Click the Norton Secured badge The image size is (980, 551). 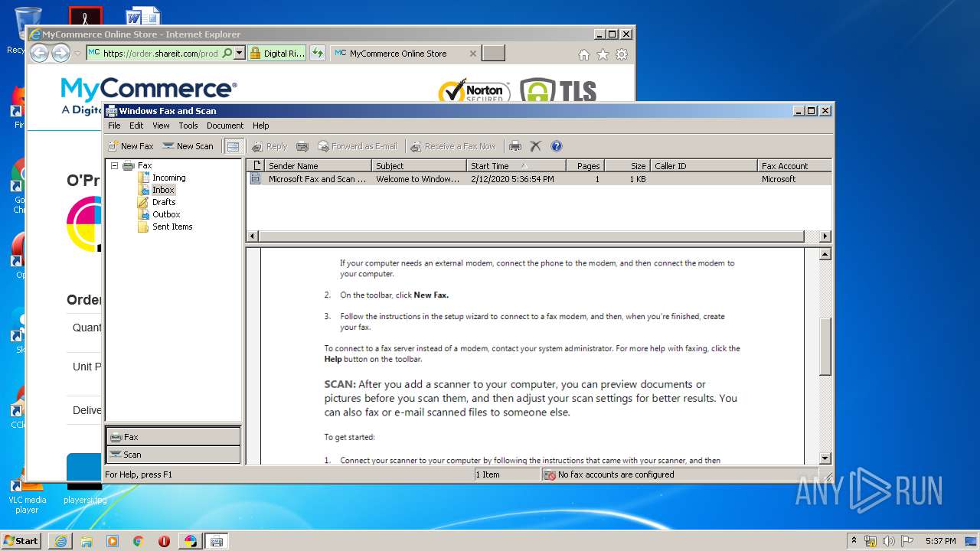(475, 90)
